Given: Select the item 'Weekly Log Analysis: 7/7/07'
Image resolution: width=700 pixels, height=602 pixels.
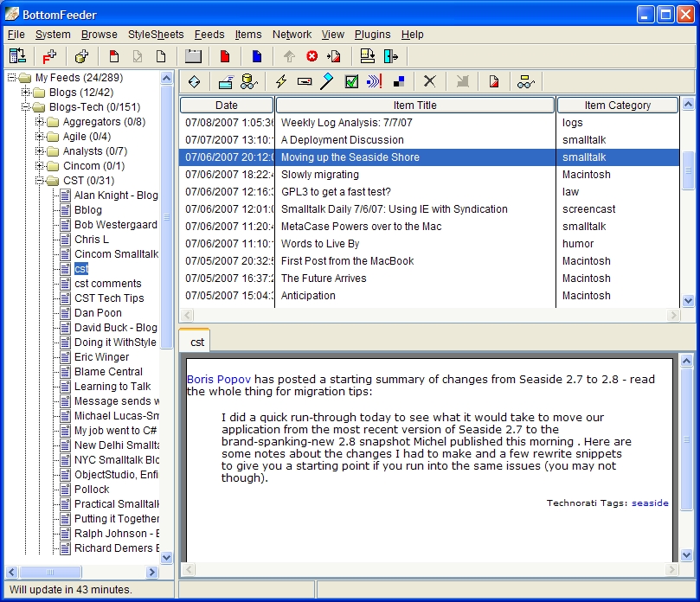Looking at the screenshot, I should [429, 123].
